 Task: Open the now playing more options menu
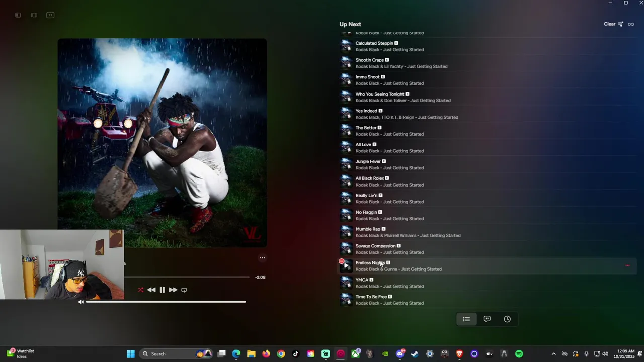(x=262, y=258)
